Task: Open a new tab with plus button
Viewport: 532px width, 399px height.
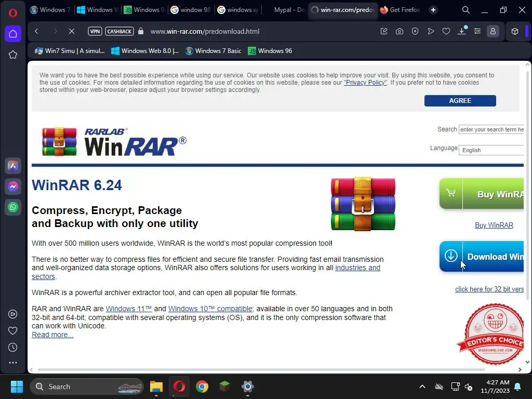Action: [x=433, y=10]
